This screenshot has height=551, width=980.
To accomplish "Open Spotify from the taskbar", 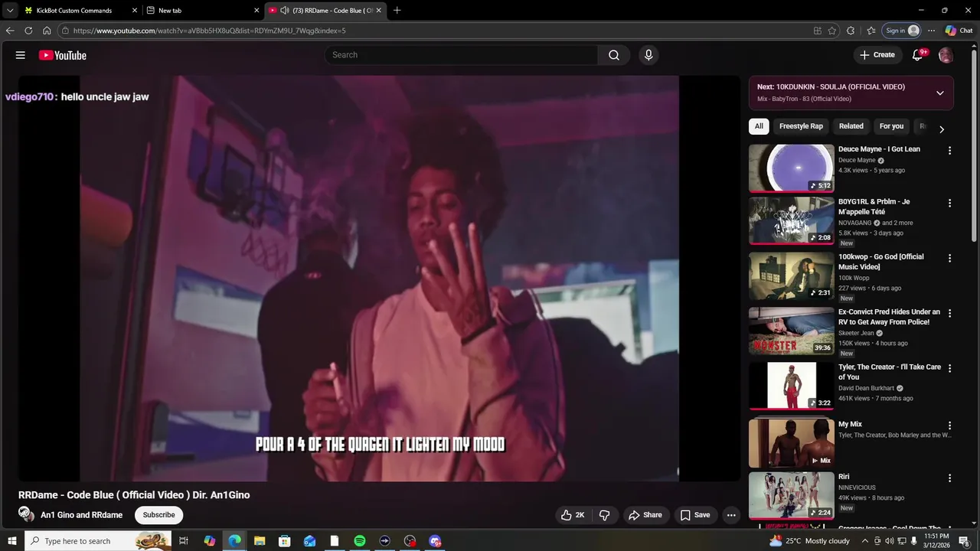I will click(x=360, y=541).
